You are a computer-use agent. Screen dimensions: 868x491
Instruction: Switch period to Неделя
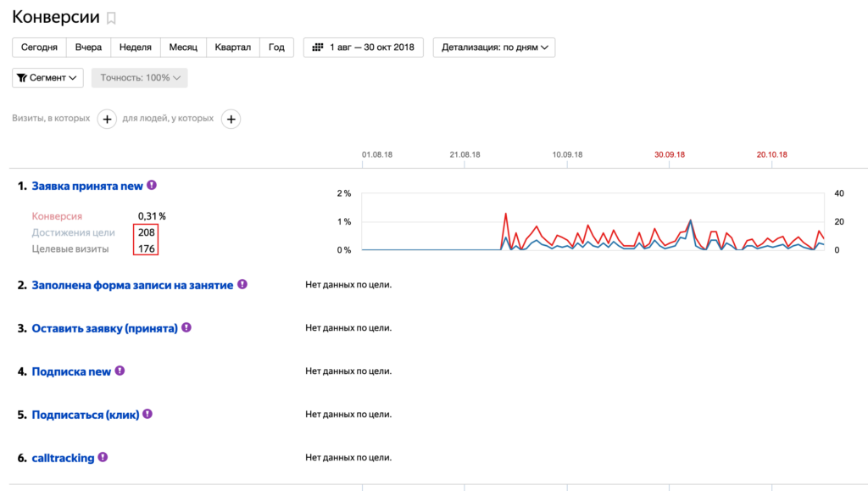pos(136,47)
